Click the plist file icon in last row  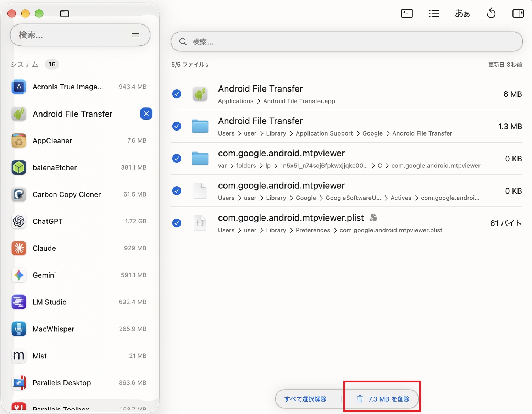click(200, 223)
